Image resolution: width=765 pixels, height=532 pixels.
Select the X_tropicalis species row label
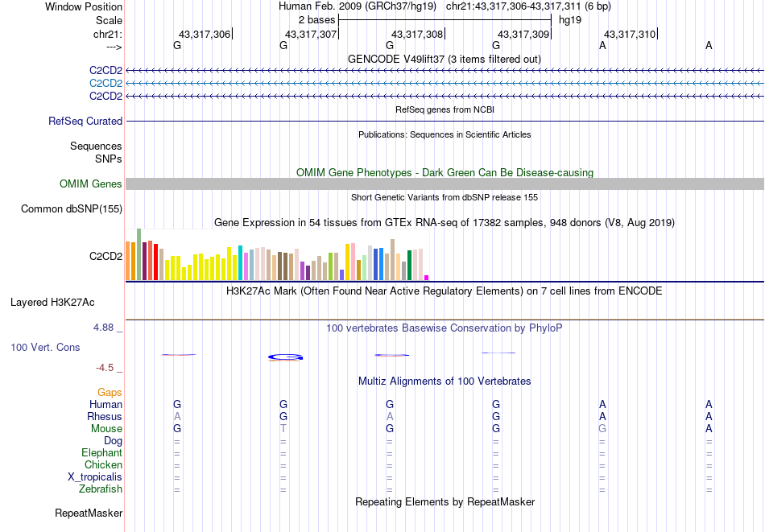pos(95,477)
